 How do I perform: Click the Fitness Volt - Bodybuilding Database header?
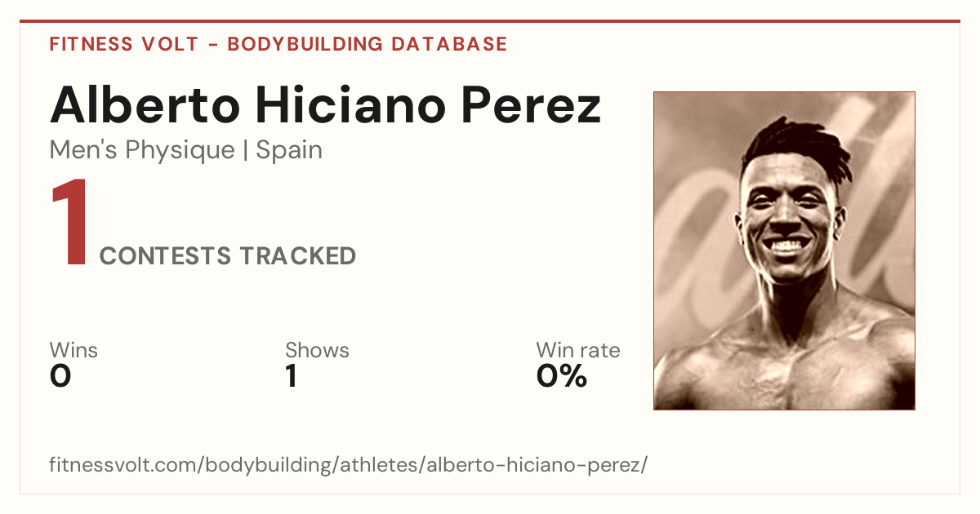tap(278, 44)
